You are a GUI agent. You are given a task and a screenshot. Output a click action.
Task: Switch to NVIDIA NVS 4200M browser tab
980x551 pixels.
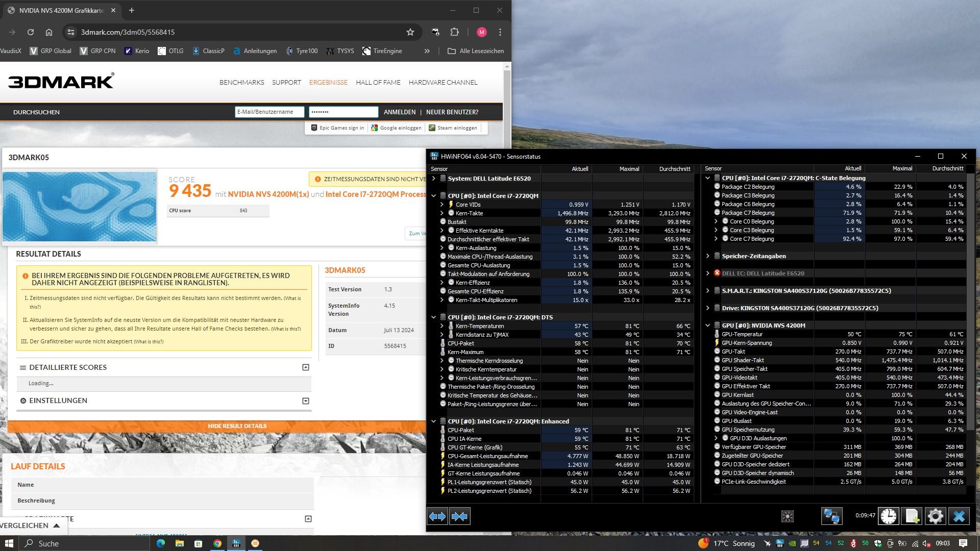coord(61,10)
